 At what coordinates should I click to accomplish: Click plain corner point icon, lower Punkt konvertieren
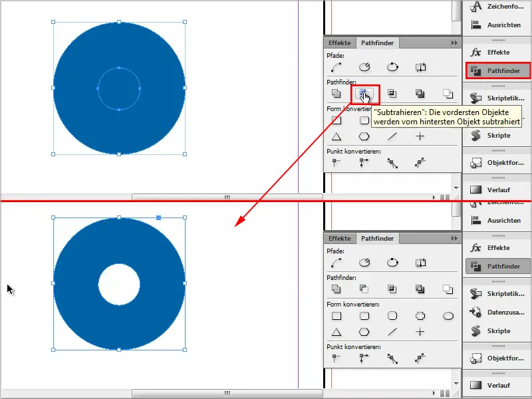(336, 358)
